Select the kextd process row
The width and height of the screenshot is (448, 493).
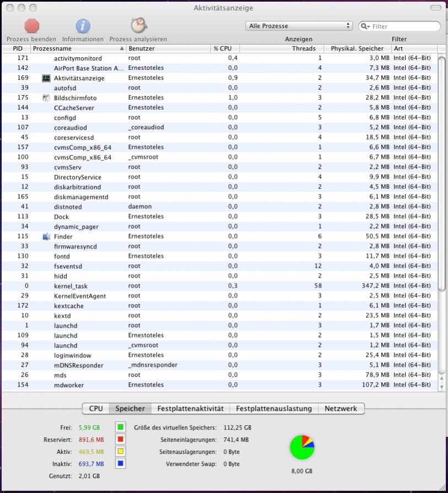[x=220, y=316]
